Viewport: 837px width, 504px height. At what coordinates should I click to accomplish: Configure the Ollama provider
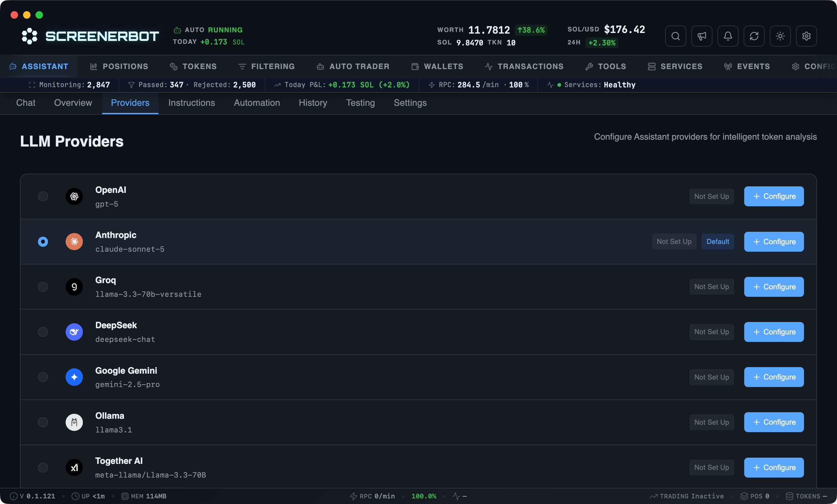(774, 422)
